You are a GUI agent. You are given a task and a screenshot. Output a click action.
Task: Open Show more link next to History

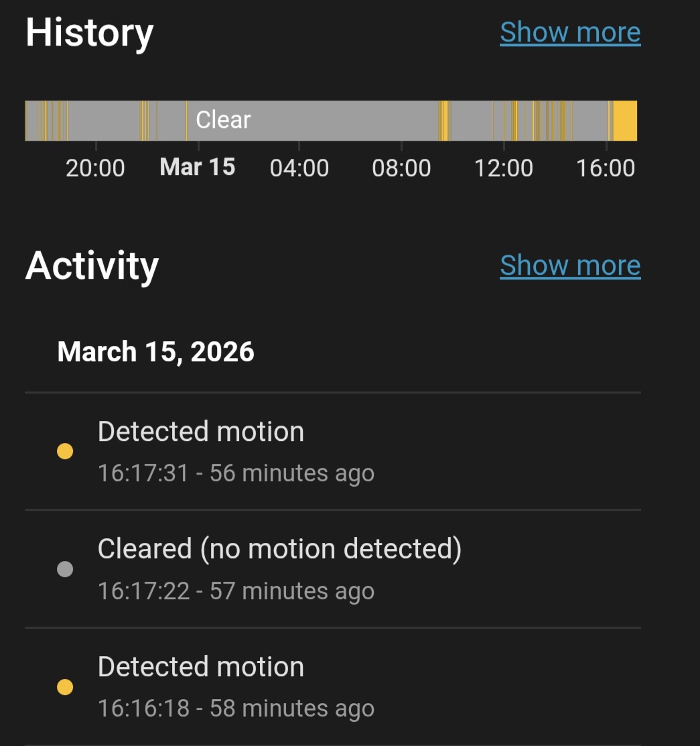[570, 32]
